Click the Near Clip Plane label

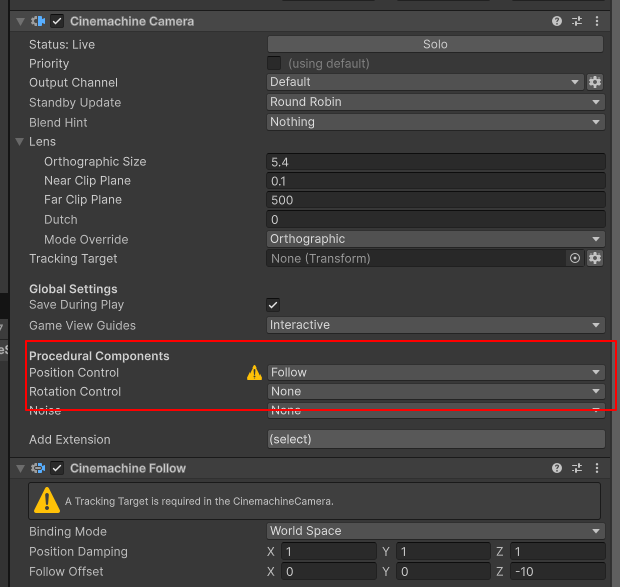pyautogui.click(x=87, y=181)
